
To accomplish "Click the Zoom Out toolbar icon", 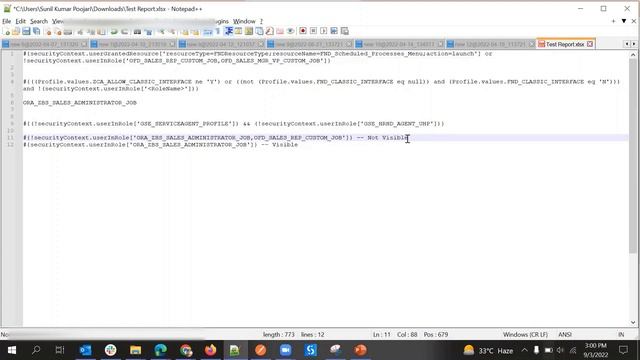I will 172,31.
